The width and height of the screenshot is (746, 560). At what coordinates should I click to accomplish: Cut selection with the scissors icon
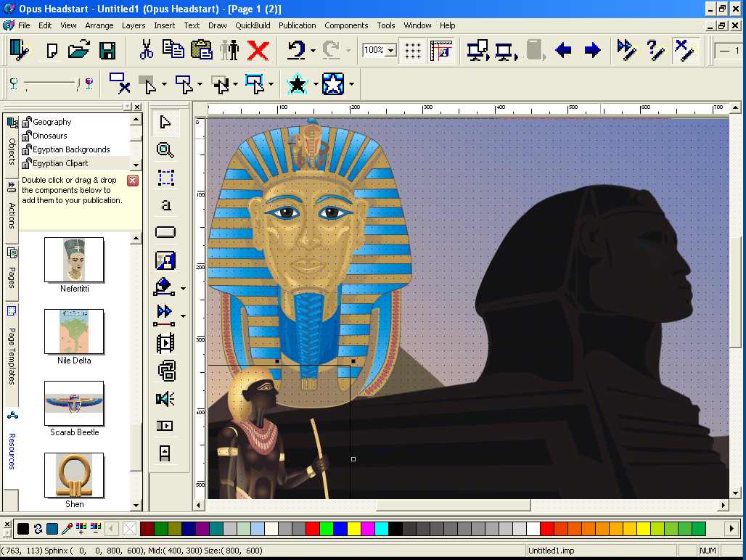point(146,50)
